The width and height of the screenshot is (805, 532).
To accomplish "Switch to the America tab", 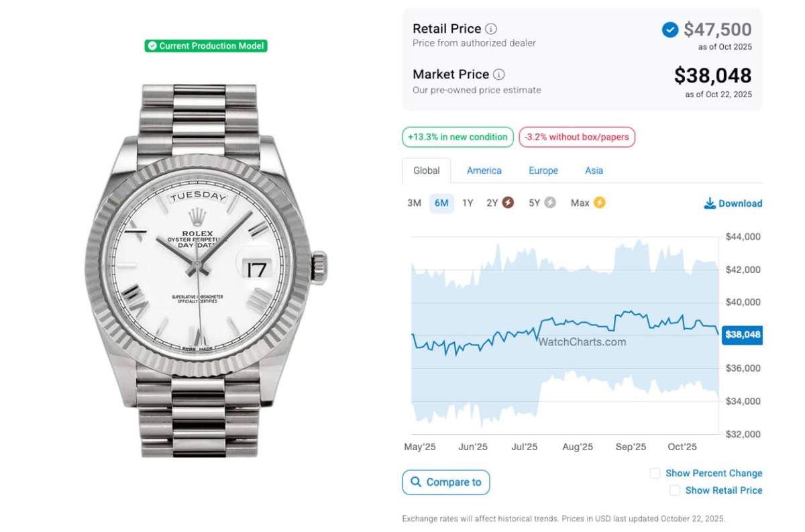I will 484,170.
